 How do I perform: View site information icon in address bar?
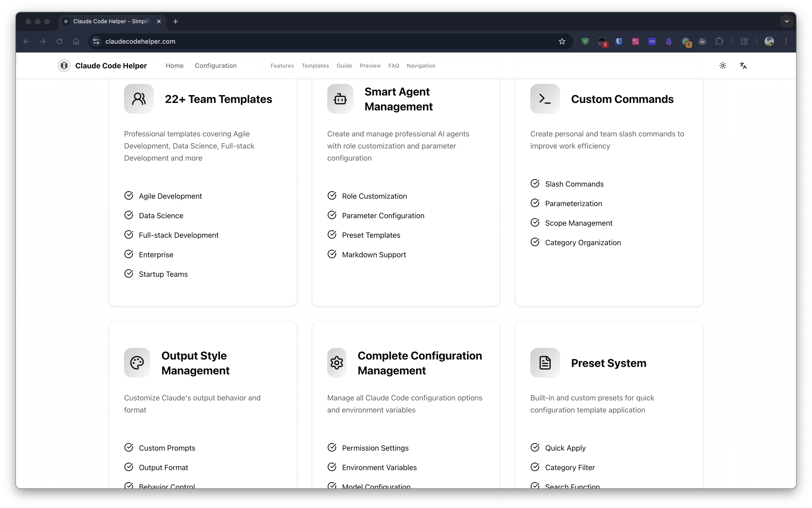(96, 41)
